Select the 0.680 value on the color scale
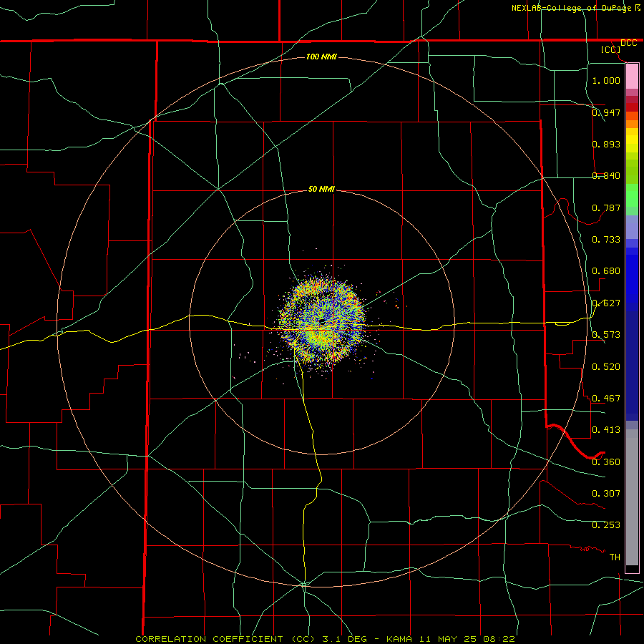 [x=606, y=270]
